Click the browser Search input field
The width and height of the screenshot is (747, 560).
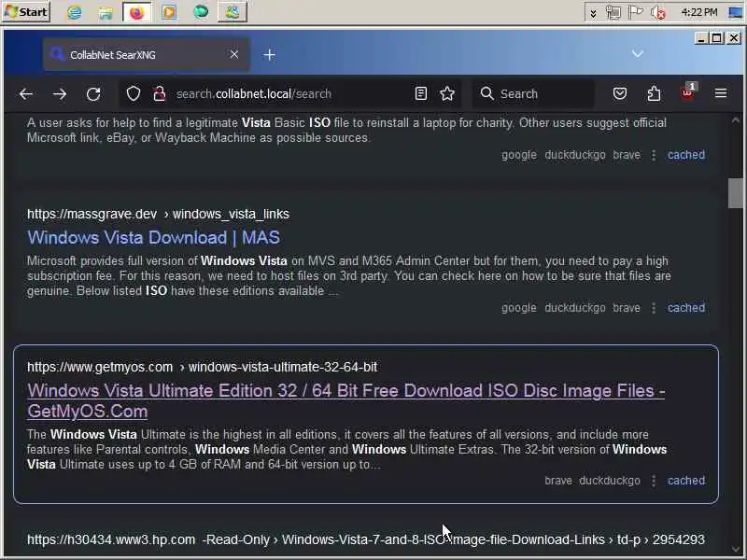coord(533,94)
